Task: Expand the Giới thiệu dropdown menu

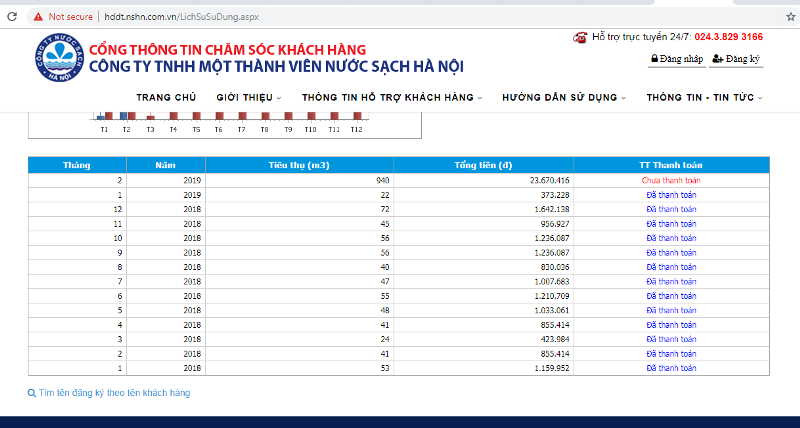Action: coord(248,97)
